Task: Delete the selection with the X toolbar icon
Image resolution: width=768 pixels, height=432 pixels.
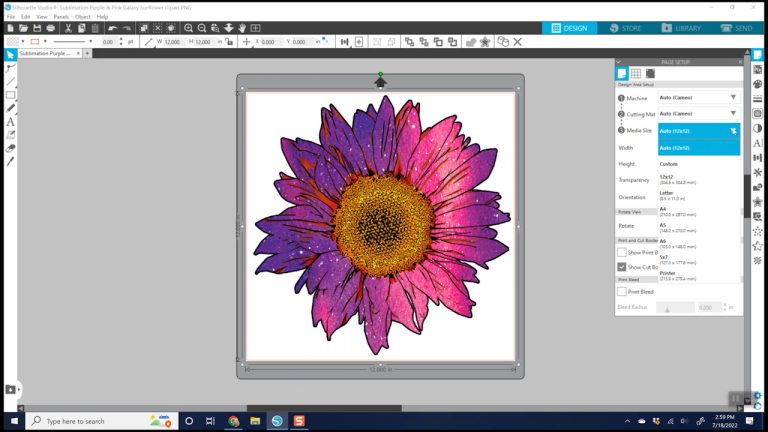Action: click(518, 42)
